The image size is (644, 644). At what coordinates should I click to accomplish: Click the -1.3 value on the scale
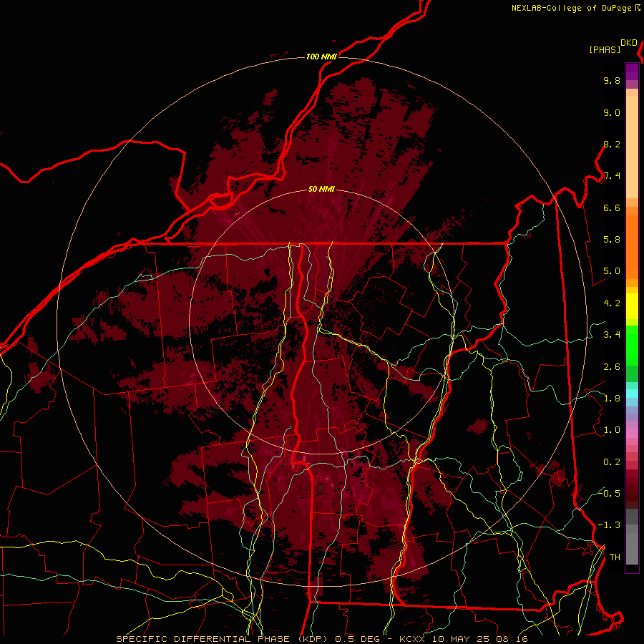tap(609, 526)
